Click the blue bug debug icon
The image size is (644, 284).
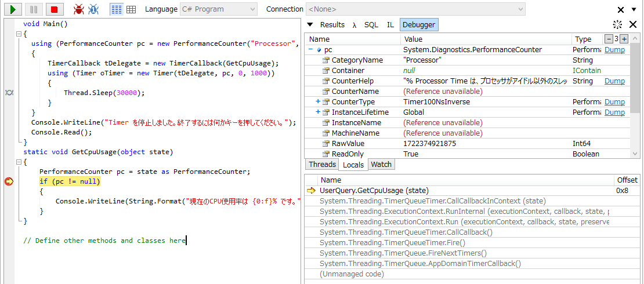point(93,9)
